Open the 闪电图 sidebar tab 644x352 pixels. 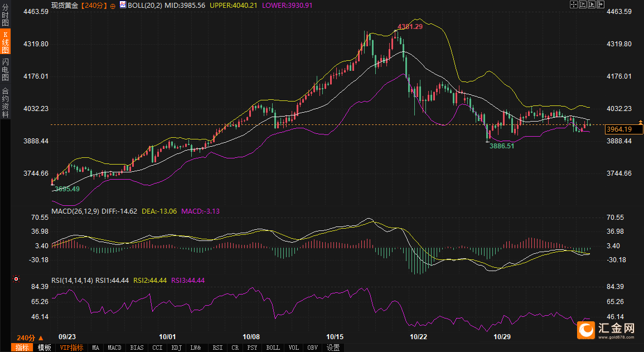(5, 70)
